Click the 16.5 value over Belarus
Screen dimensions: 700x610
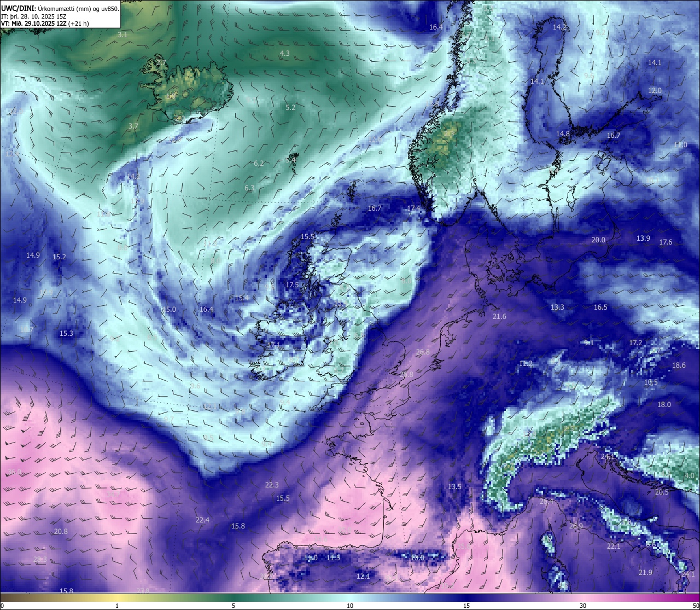(x=600, y=307)
